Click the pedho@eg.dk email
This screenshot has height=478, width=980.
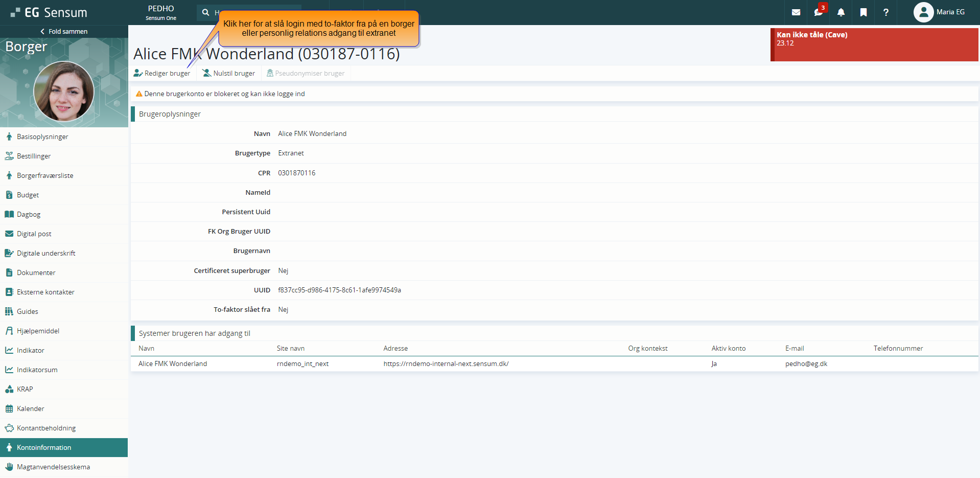point(806,363)
